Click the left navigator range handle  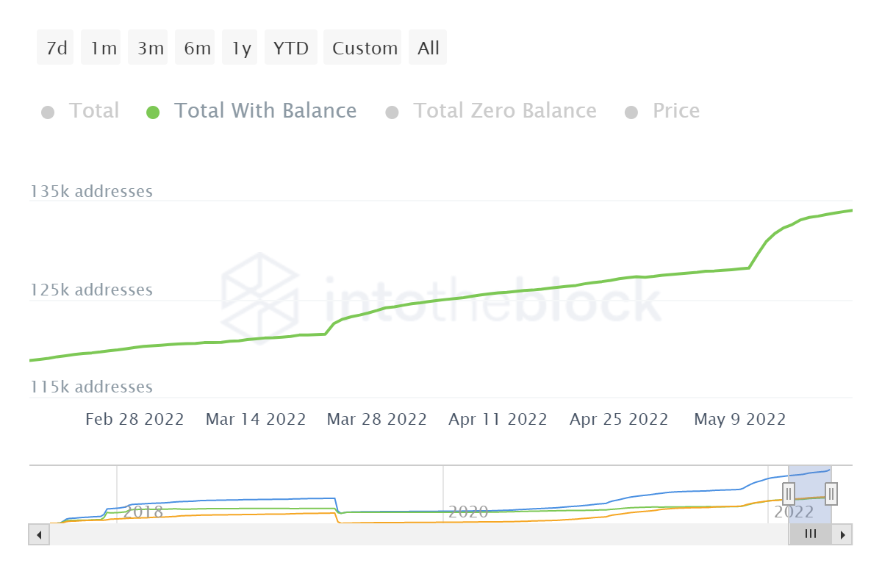click(x=789, y=492)
